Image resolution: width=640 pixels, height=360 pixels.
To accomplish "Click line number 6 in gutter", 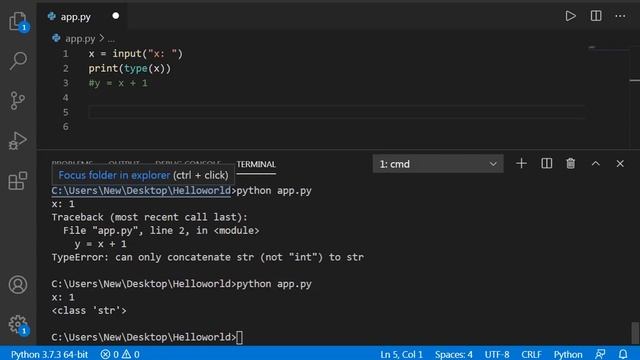I will pos(66,127).
